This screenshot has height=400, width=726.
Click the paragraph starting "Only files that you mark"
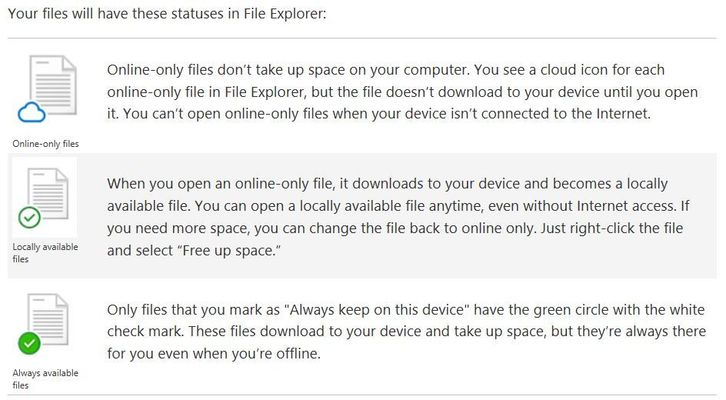pos(407,331)
